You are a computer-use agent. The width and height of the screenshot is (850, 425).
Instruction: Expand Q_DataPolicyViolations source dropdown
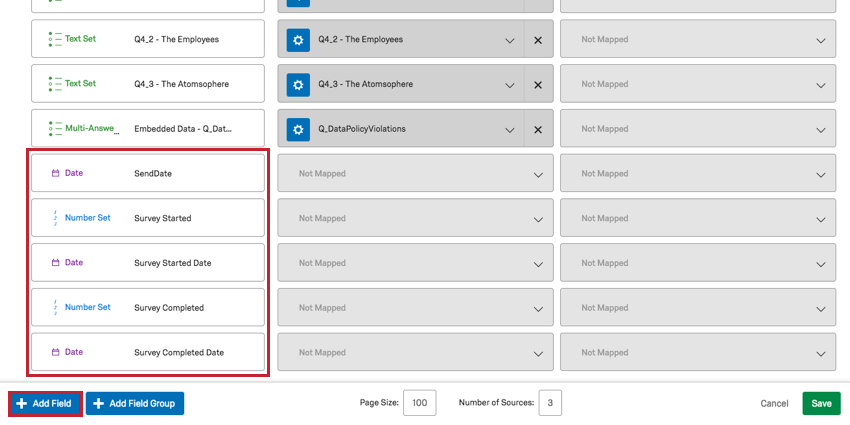(x=509, y=129)
